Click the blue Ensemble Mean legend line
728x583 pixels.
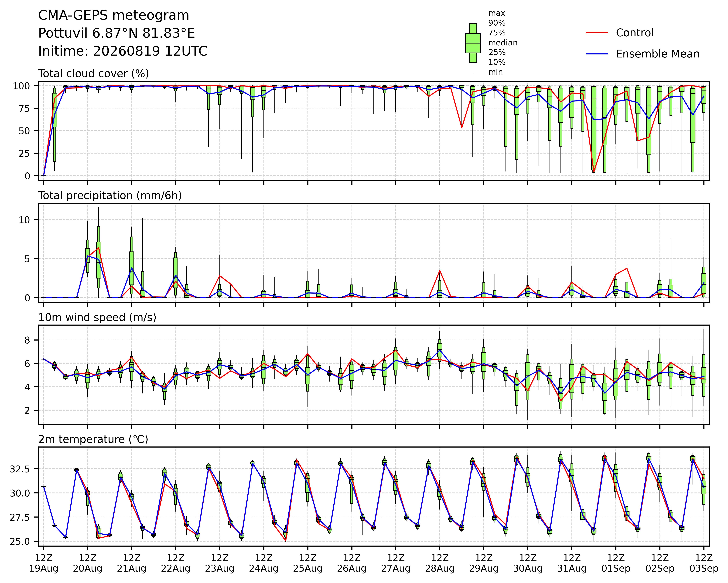(x=597, y=54)
